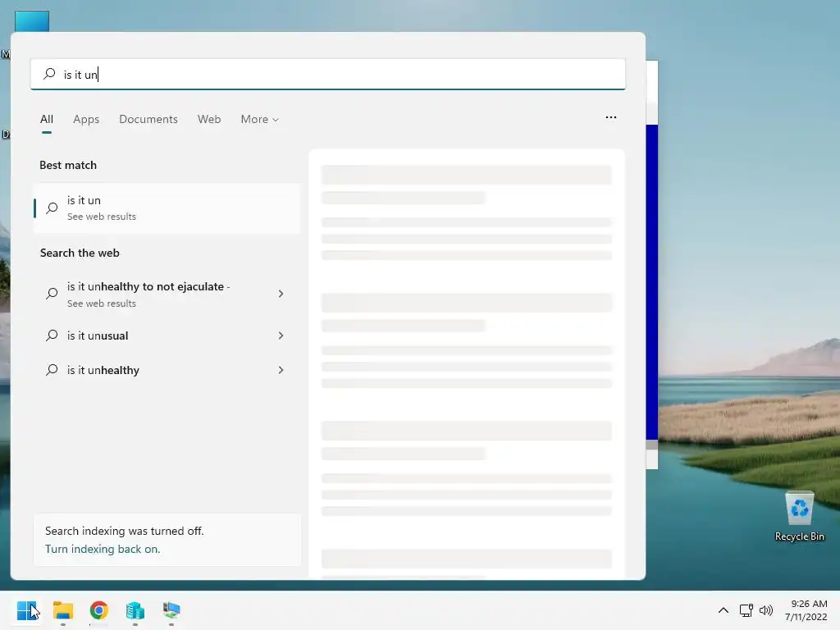Switch to the Web tab

209,119
